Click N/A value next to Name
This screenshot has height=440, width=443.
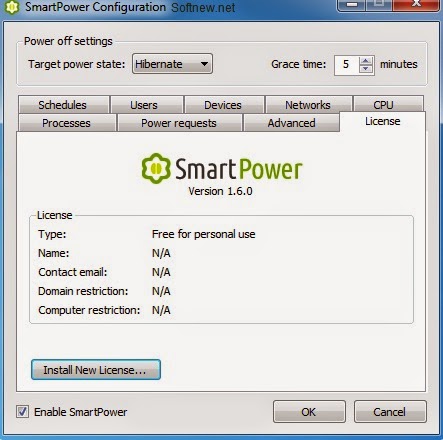(161, 253)
